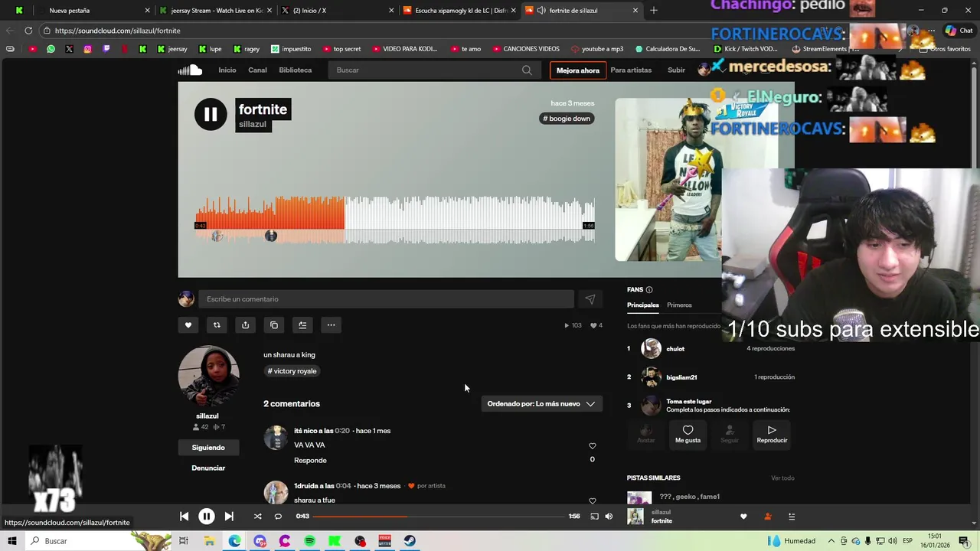The width and height of the screenshot is (980, 551).
Task: Toggle following sillazul in the player bar
Action: click(767, 517)
